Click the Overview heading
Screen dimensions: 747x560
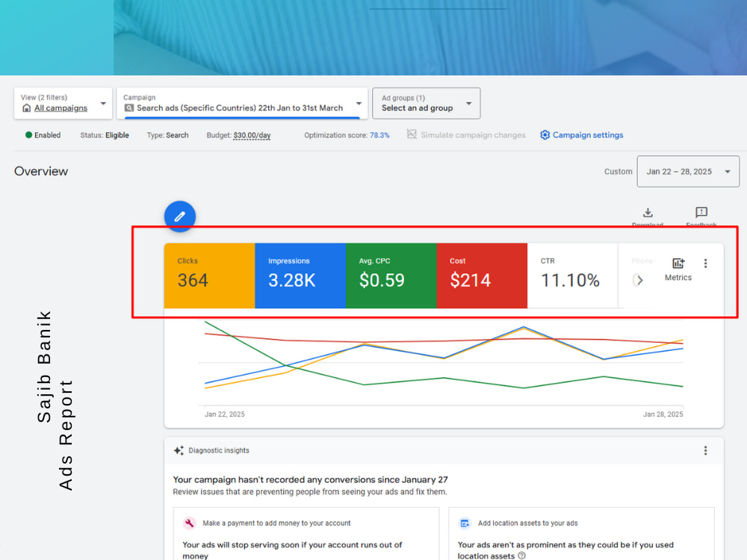click(x=41, y=172)
